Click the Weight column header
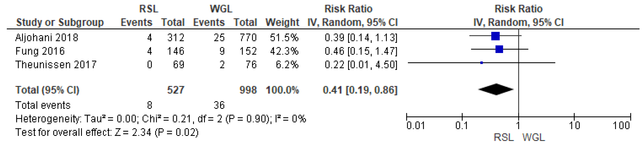 282,23
